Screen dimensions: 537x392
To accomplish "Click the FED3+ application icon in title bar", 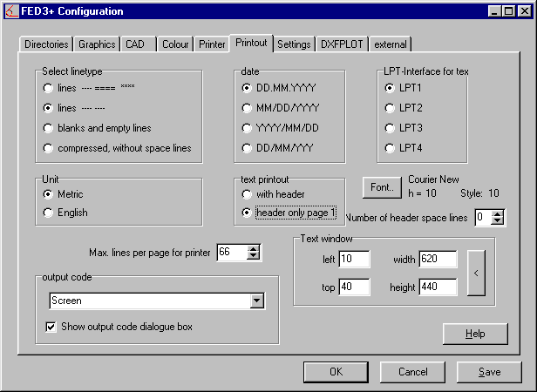I will (x=11, y=11).
